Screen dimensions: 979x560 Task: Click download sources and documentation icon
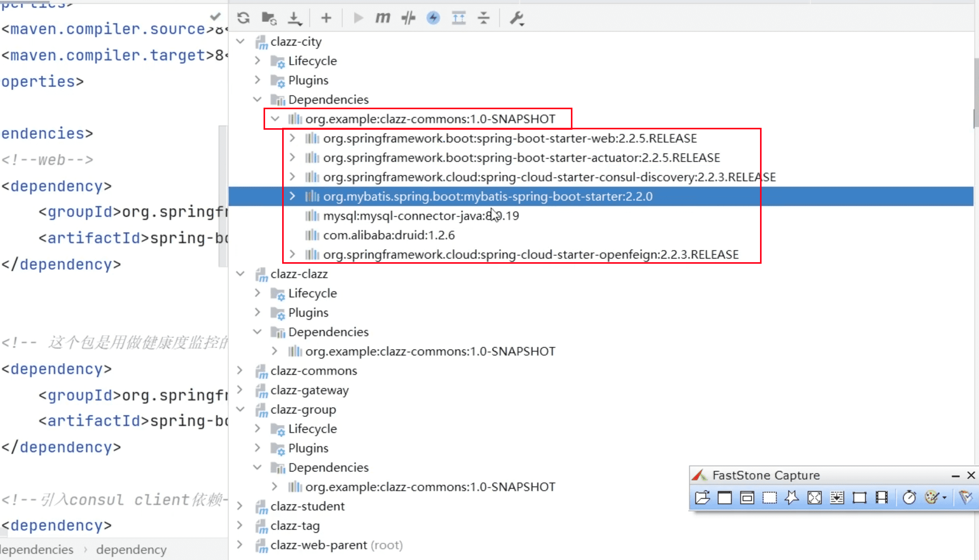pyautogui.click(x=295, y=18)
